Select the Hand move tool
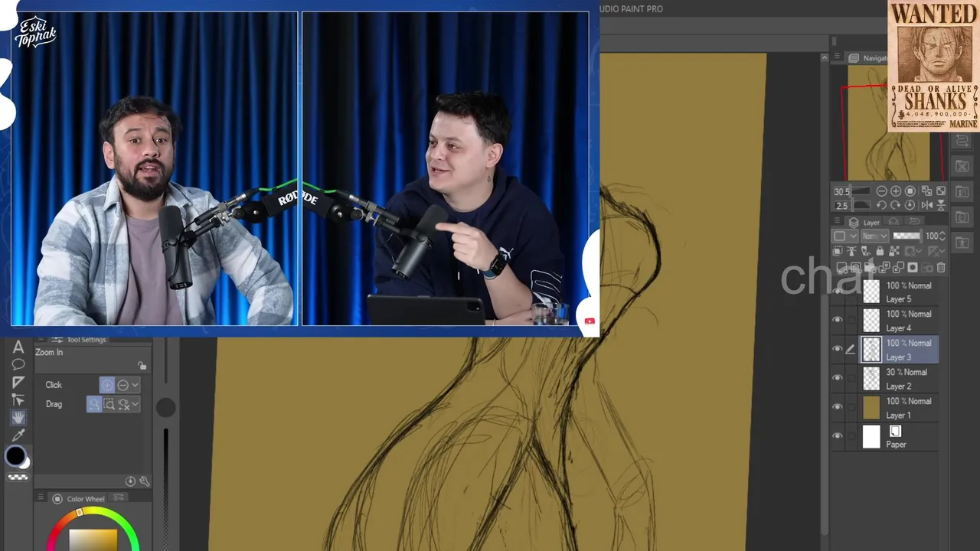 18,417
